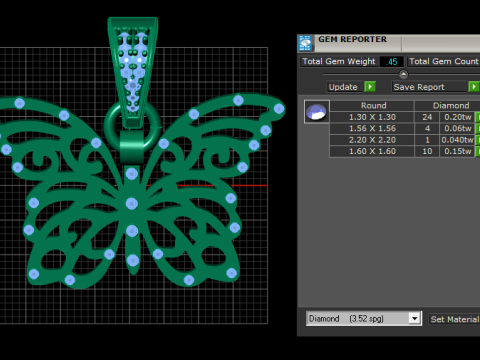
Task: Click the 0.15tw weight cell
Action: (458, 151)
